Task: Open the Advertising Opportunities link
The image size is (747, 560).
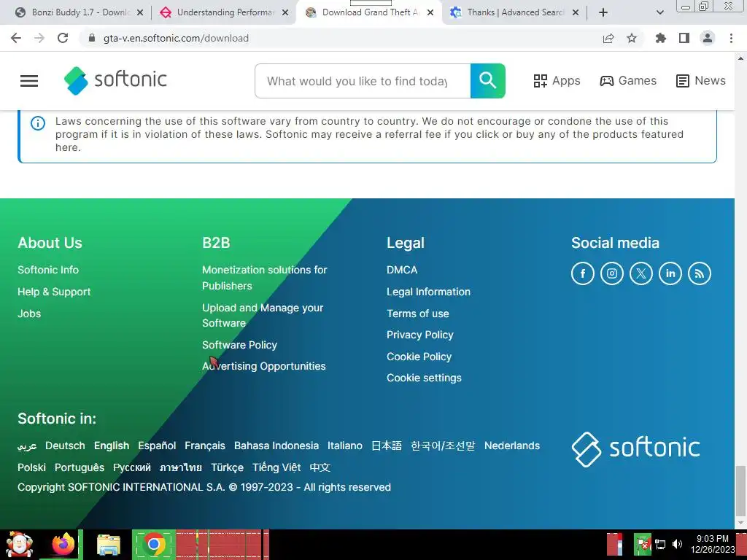Action: 264,366
